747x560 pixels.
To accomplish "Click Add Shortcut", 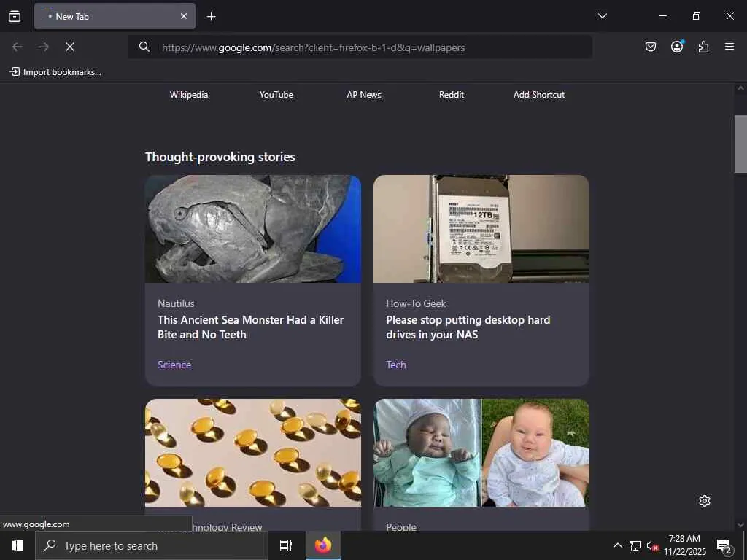I will (539, 95).
